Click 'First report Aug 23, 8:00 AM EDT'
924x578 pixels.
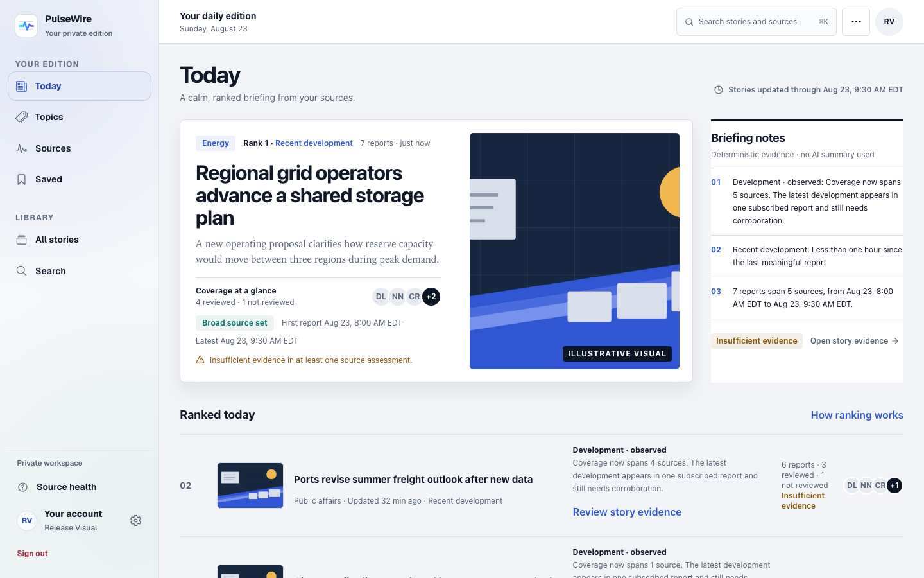(342, 323)
